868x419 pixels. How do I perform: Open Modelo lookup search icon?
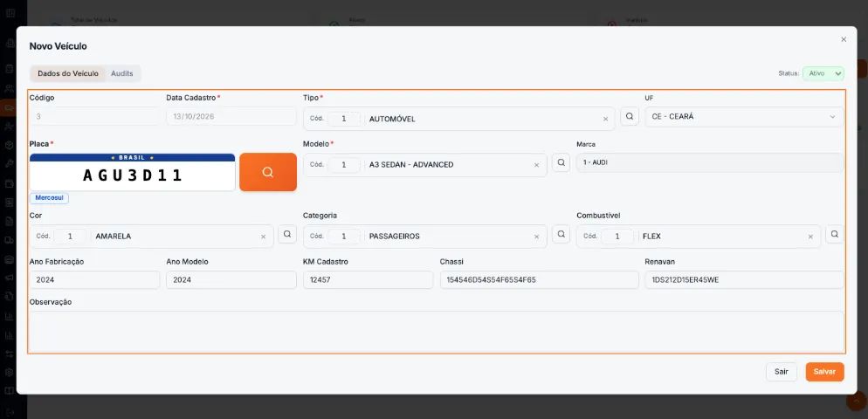pyautogui.click(x=561, y=162)
